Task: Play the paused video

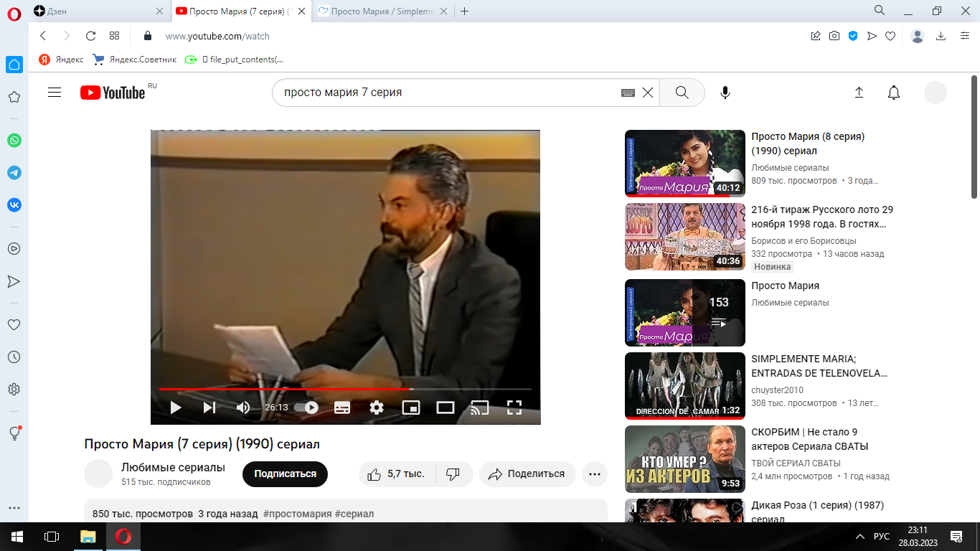Action: [x=176, y=408]
